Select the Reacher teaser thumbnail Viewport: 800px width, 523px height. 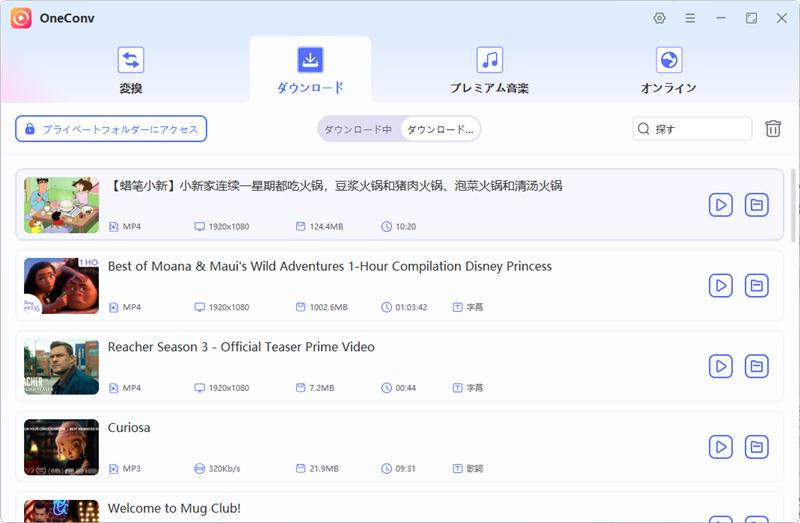pyautogui.click(x=61, y=366)
